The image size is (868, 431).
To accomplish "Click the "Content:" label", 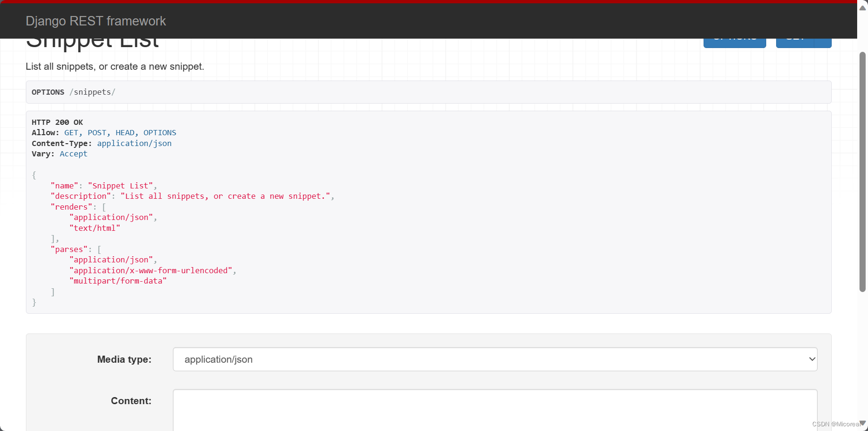I will pos(131,401).
